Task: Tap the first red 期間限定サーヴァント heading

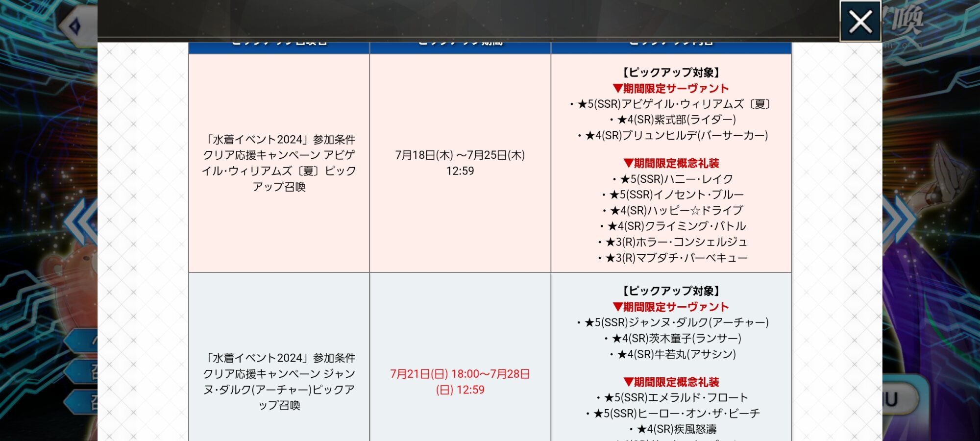Action: click(671, 89)
